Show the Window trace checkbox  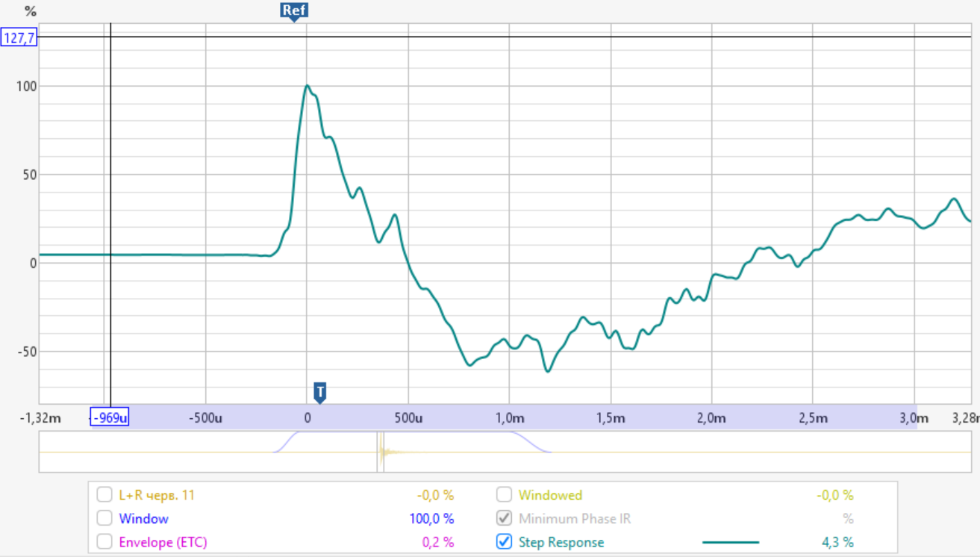point(105,518)
